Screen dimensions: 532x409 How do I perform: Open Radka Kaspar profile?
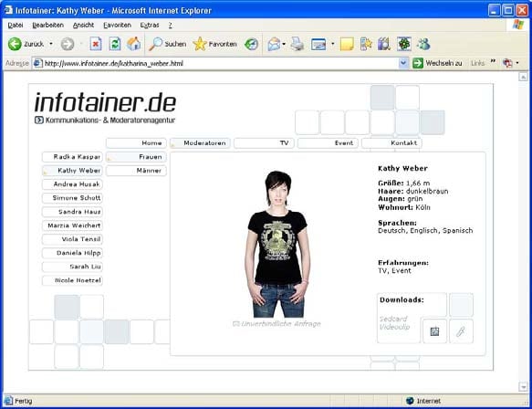click(x=72, y=157)
